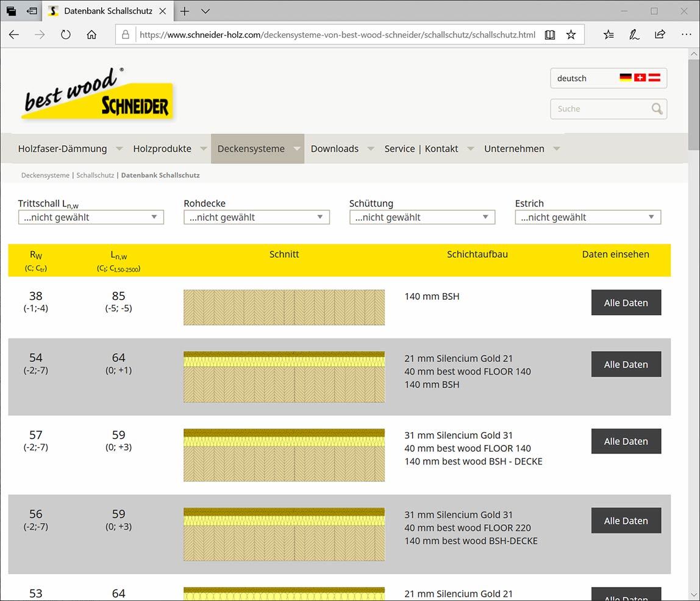Open the browser home page icon
The width and height of the screenshot is (700, 601).
point(91,34)
